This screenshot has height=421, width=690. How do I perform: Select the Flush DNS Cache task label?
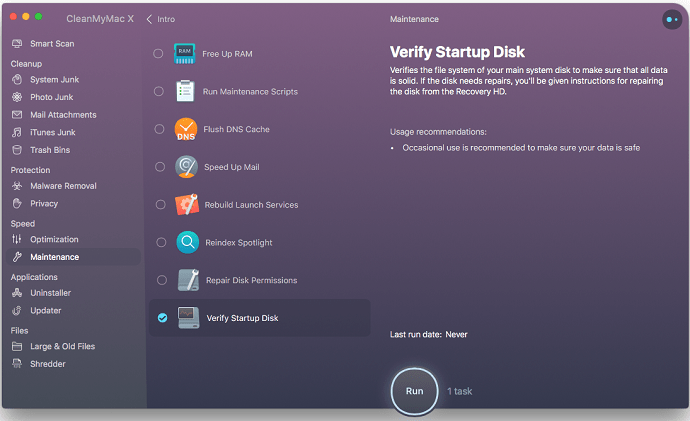[x=236, y=129]
